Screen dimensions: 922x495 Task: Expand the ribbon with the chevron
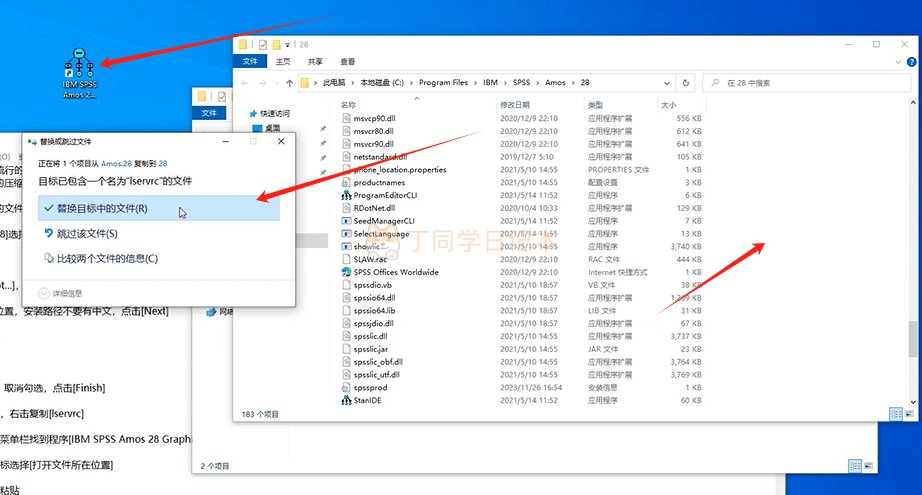coord(898,61)
